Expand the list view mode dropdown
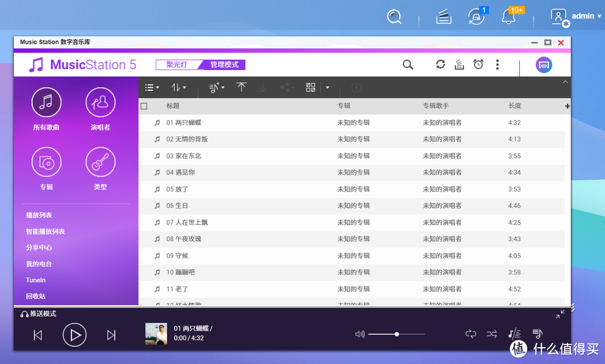605x364 pixels. click(x=152, y=87)
